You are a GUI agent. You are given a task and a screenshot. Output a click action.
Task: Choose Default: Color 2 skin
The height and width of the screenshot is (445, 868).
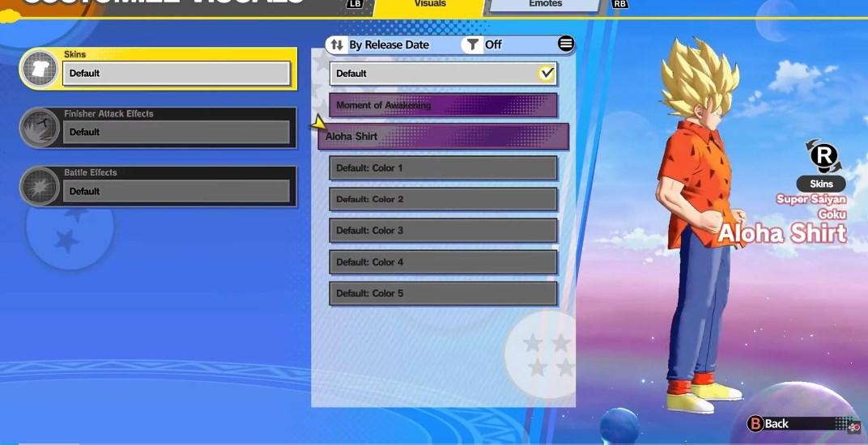[444, 199]
